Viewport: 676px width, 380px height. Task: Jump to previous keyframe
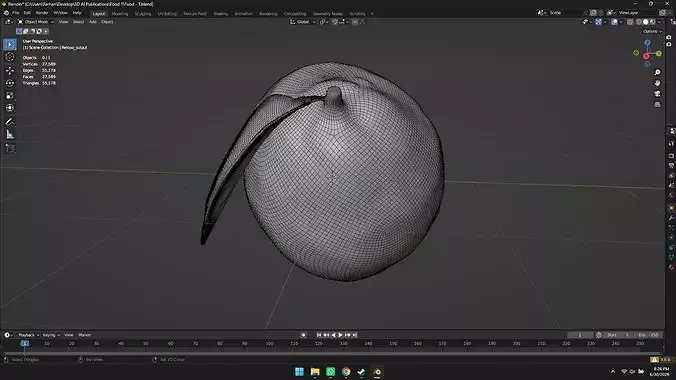pyautogui.click(x=326, y=335)
